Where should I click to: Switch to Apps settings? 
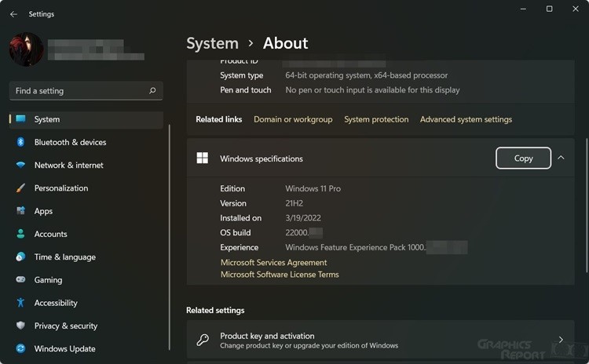tap(43, 211)
